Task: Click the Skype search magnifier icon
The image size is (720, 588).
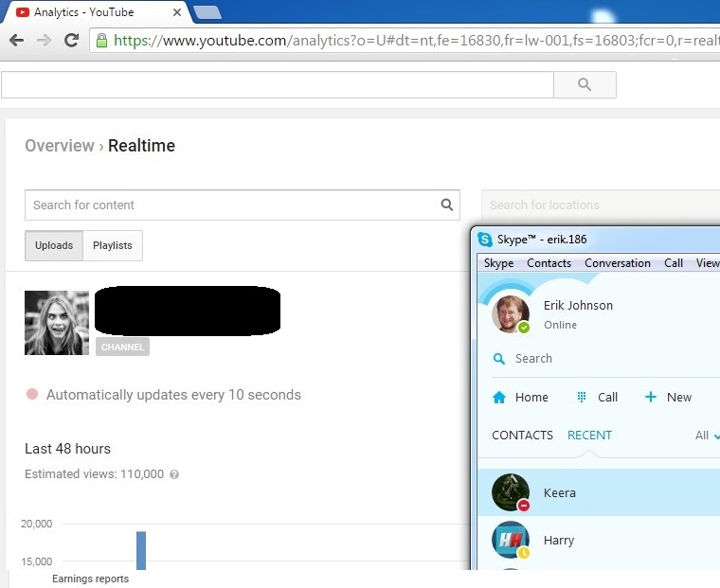Action: (498, 359)
